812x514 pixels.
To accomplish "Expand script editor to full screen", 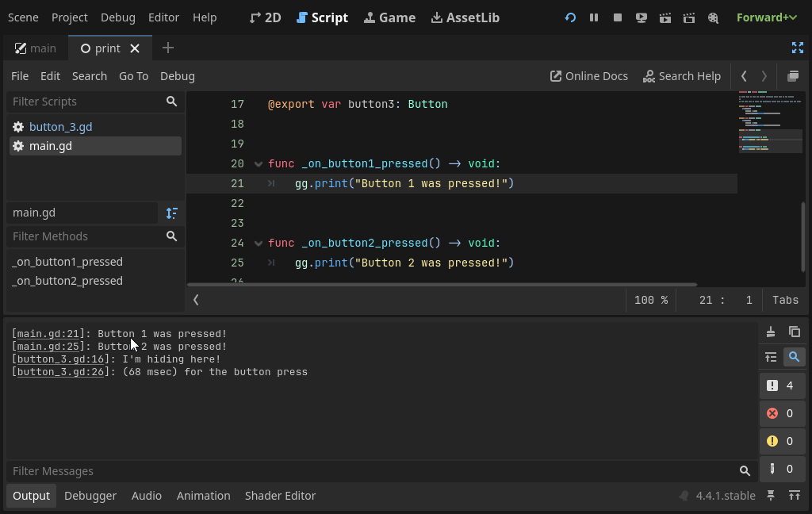I will tap(798, 48).
